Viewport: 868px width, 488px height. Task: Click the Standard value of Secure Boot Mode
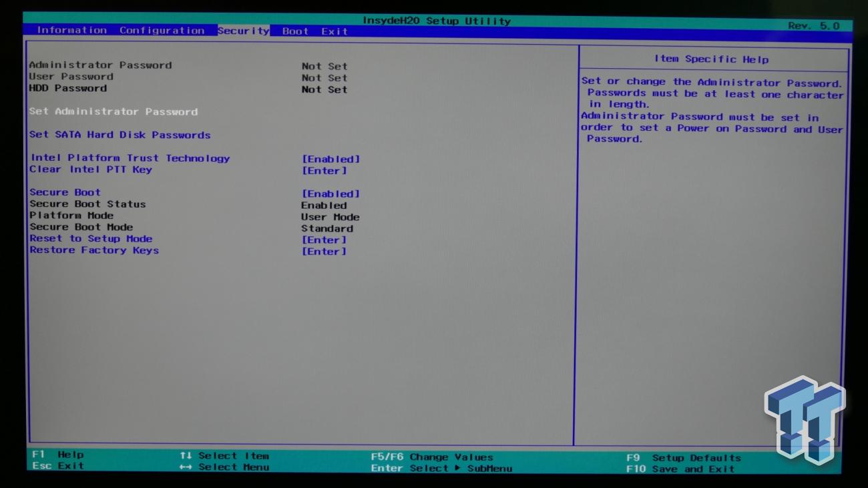click(x=327, y=228)
